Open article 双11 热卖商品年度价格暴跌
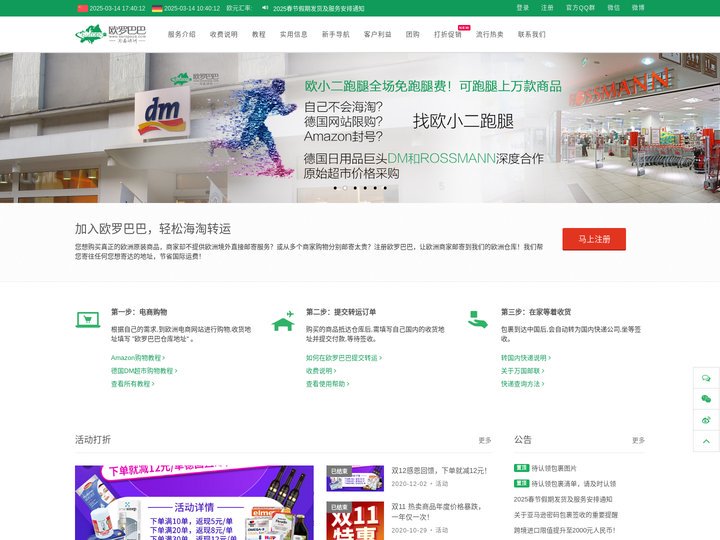Viewport: 720px width, 540px height. 436,512
